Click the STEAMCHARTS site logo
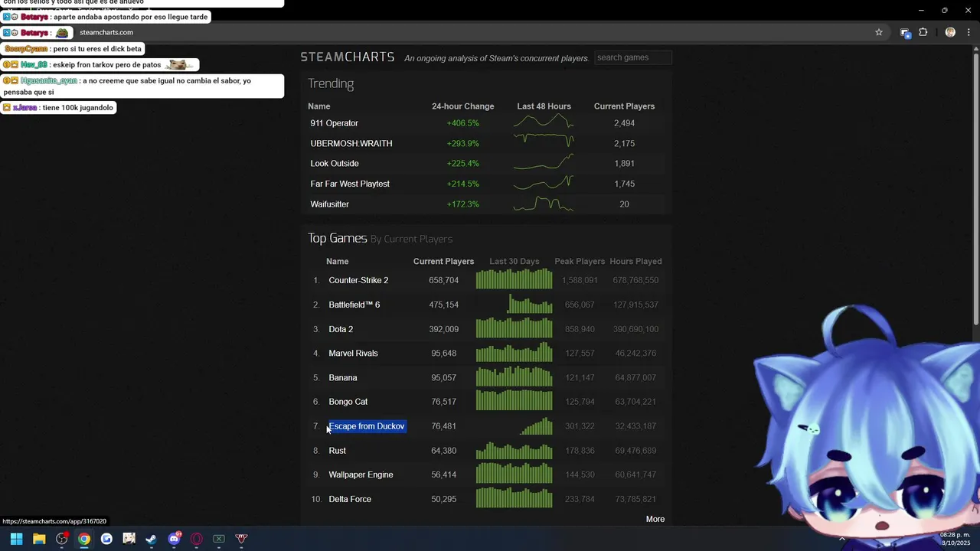 tap(348, 57)
